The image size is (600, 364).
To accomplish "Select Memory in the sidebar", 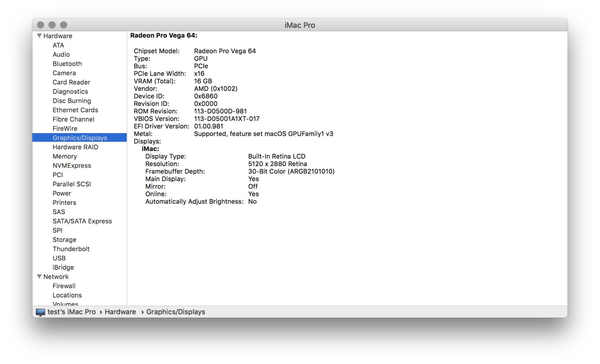I will (65, 156).
